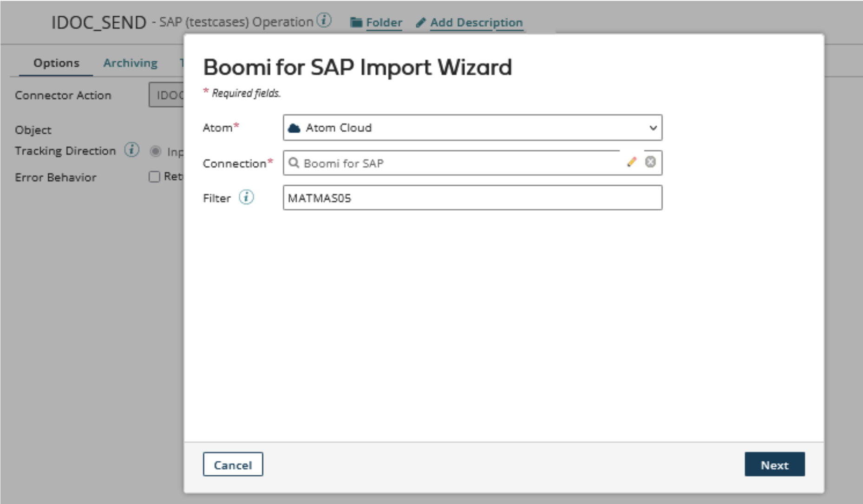The height and width of the screenshot is (504, 863).
Task: Toggle the Error Behavior checkbox
Action: [x=154, y=177]
